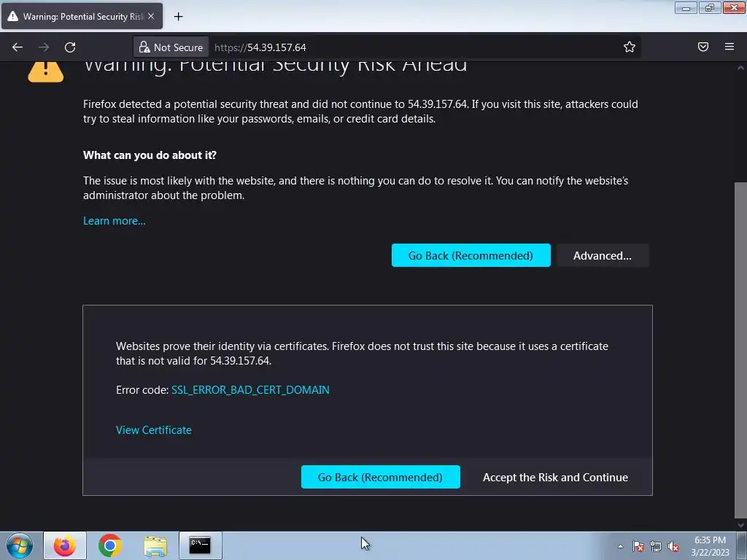Open the Not Secure site info padlock
This screenshot has width=747, height=560.
pos(171,47)
